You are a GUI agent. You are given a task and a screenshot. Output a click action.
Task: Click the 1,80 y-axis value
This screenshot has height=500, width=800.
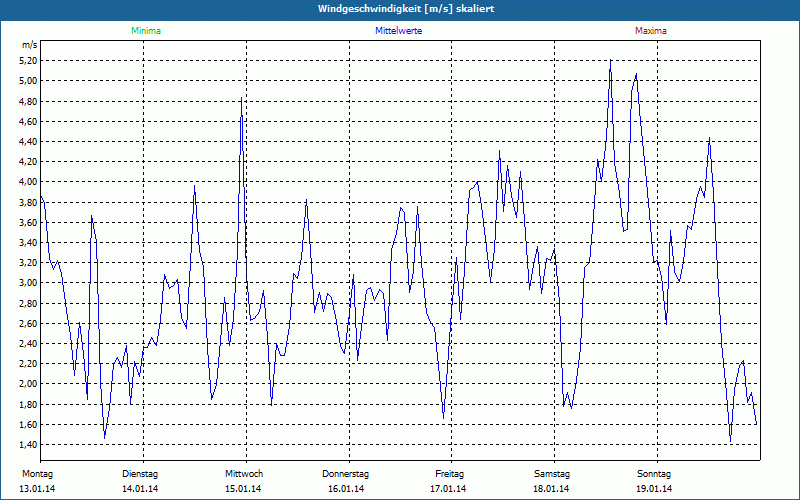(29, 404)
